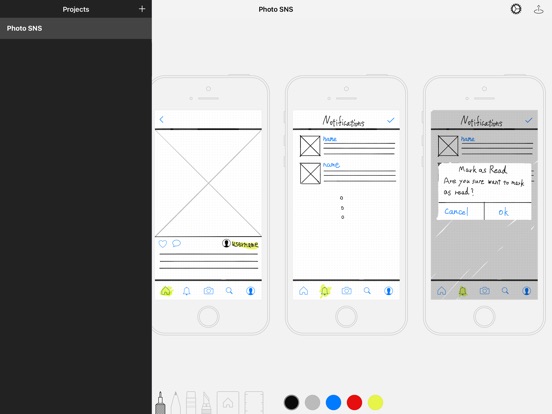Select the eraser tool
This screenshot has height=414, width=552.
pyautogui.click(x=191, y=403)
